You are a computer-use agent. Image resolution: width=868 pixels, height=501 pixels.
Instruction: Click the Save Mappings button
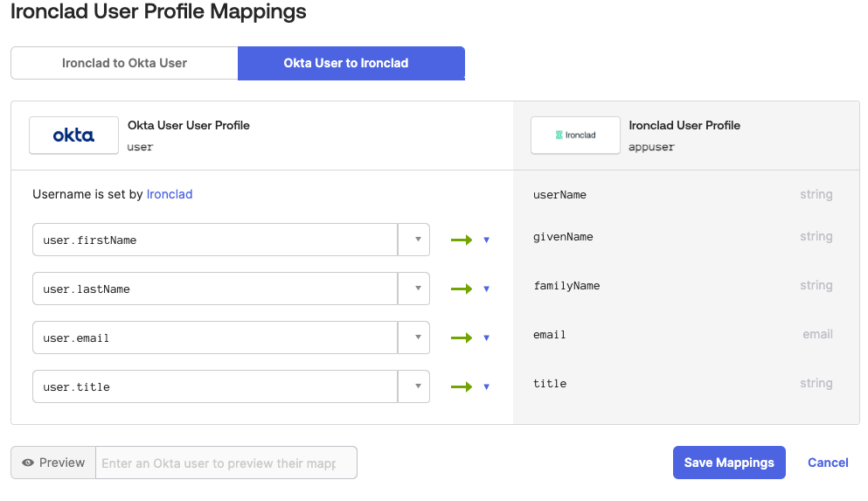[x=729, y=463]
